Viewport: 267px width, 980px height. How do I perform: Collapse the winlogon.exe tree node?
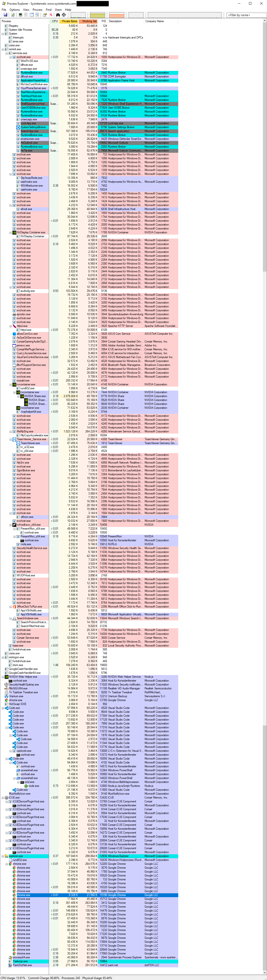[3, 657]
